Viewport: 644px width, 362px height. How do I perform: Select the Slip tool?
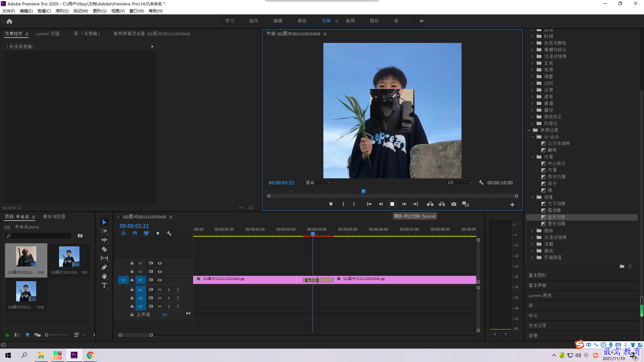(x=104, y=258)
